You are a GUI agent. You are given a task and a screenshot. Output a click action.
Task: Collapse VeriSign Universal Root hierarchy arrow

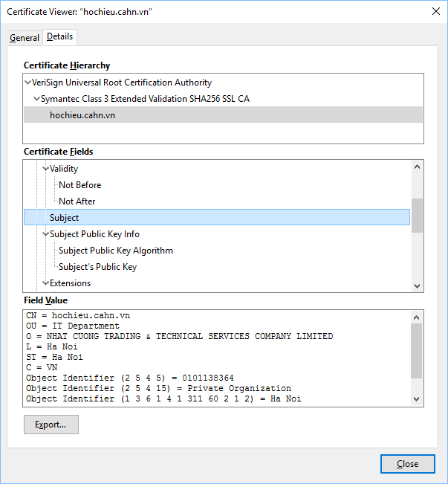tap(27, 83)
